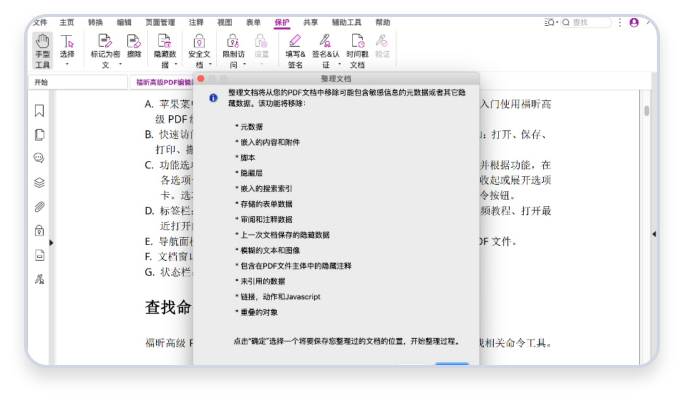Expand the right side panel arrow
The image size is (684, 402).
[654, 234]
